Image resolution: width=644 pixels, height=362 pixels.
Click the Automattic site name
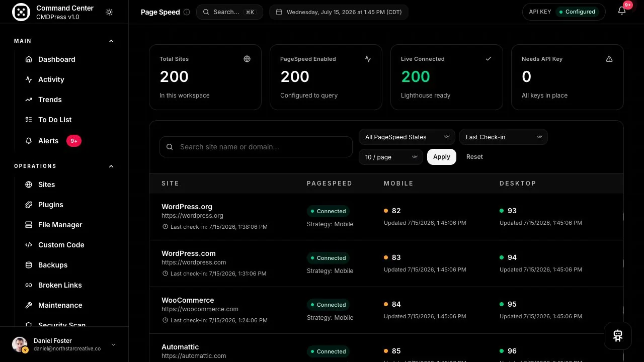[x=180, y=347]
